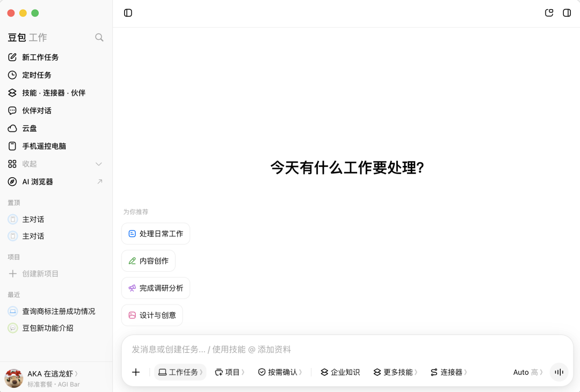Expand the 连接器 menu
The width and height of the screenshot is (580, 392).
point(448,372)
